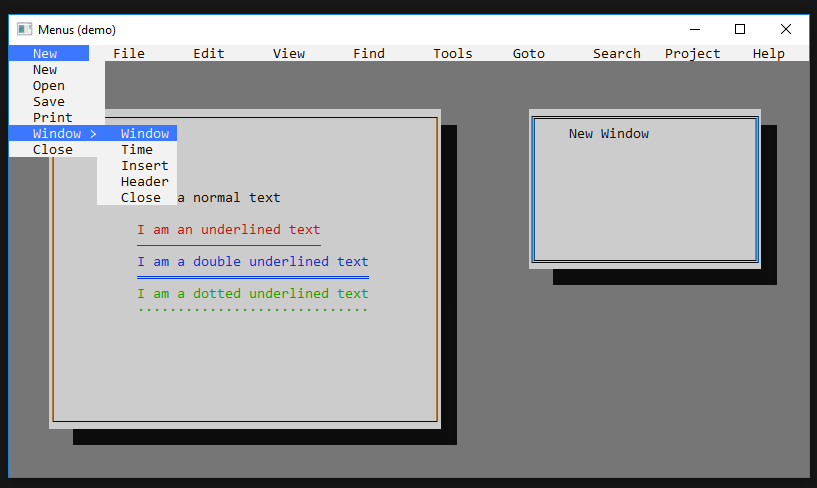The height and width of the screenshot is (488, 817).
Task: Choose Save from the New menu
Action: tap(57, 102)
